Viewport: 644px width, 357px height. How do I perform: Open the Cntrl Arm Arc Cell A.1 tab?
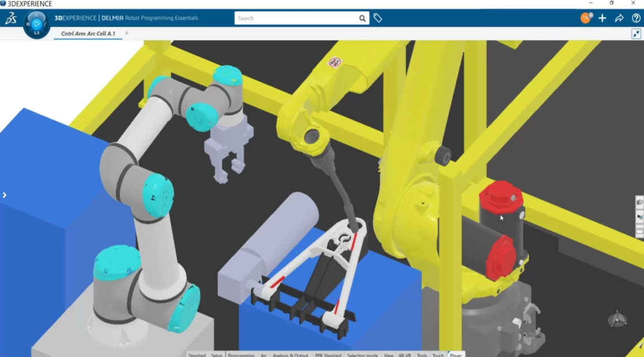coord(88,34)
